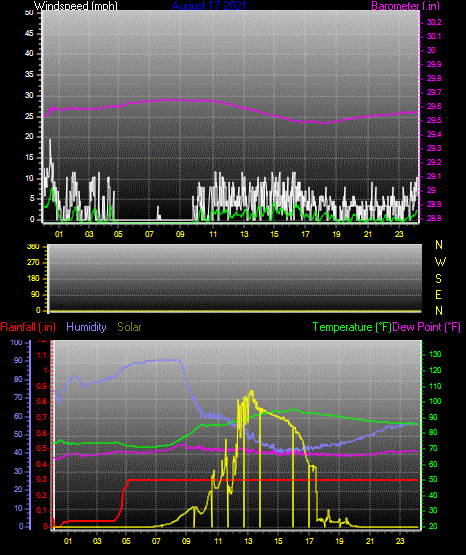The width and height of the screenshot is (466, 555).
Task: Click the '29.6' barometer axis value
Action: coord(434,107)
